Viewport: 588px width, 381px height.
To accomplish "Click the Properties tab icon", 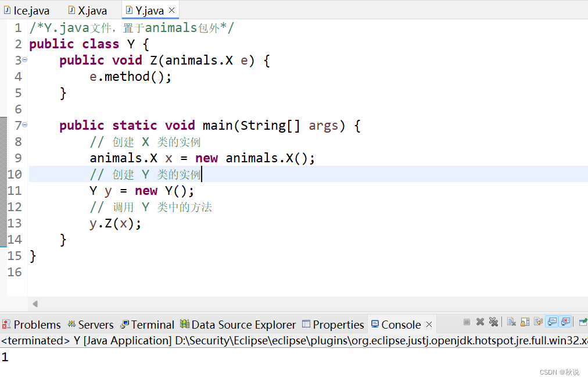I will (306, 323).
